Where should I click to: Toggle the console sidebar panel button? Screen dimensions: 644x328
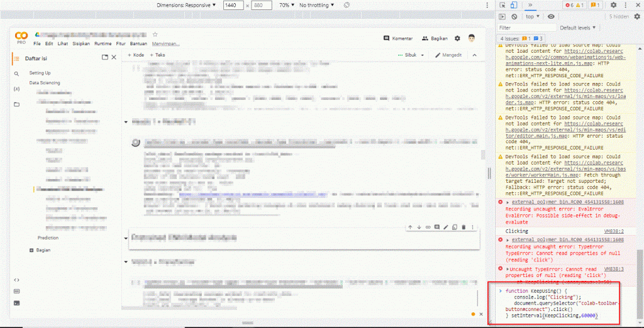503,16
